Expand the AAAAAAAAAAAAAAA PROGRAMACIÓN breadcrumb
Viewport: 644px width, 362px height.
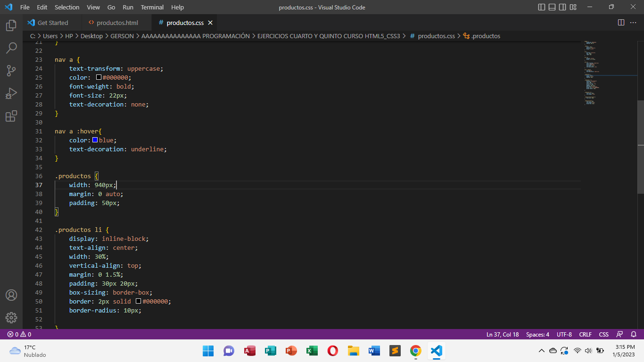(x=196, y=36)
